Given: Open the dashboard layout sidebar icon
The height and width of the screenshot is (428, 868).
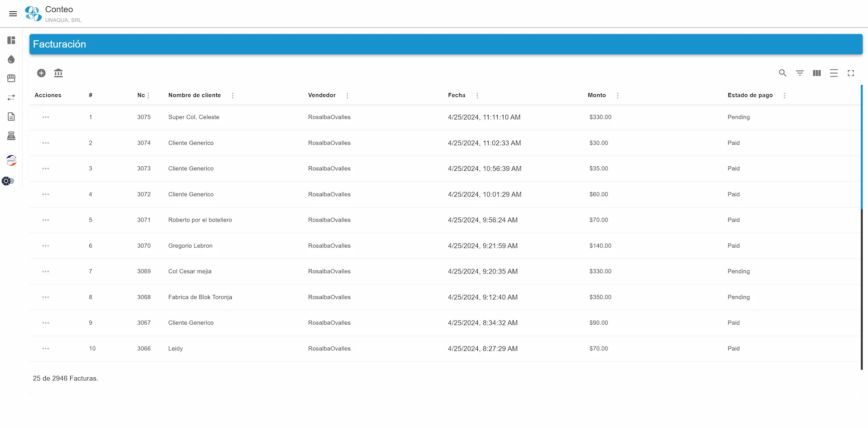Looking at the screenshot, I should (x=11, y=40).
